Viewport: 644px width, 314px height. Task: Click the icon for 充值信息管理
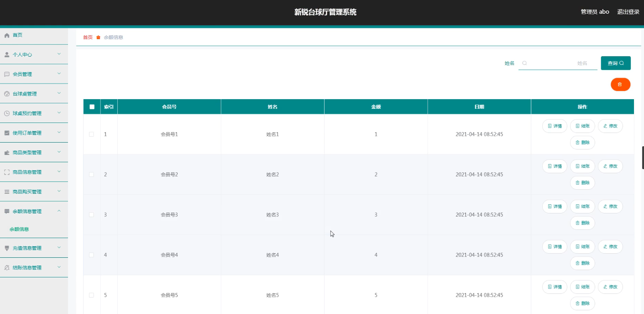coord(7,248)
